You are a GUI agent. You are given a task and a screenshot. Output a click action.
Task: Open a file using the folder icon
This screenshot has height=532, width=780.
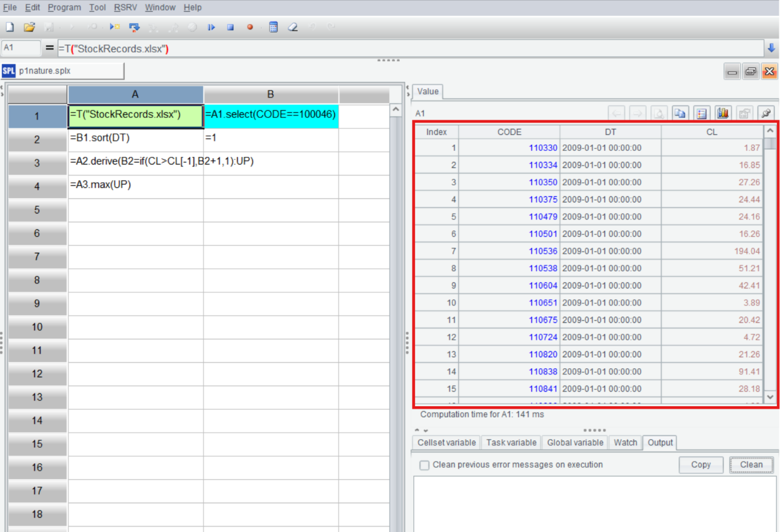click(x=29, y=27)
